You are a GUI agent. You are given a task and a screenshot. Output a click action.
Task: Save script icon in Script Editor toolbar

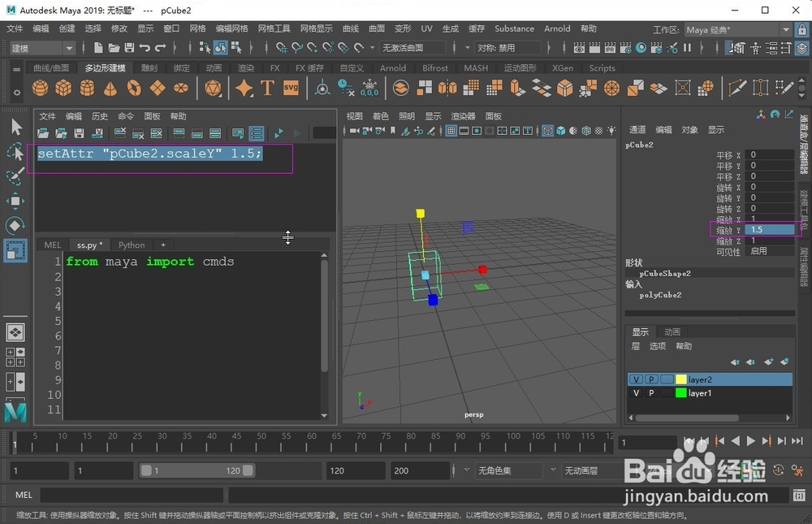tap(80, 134)
